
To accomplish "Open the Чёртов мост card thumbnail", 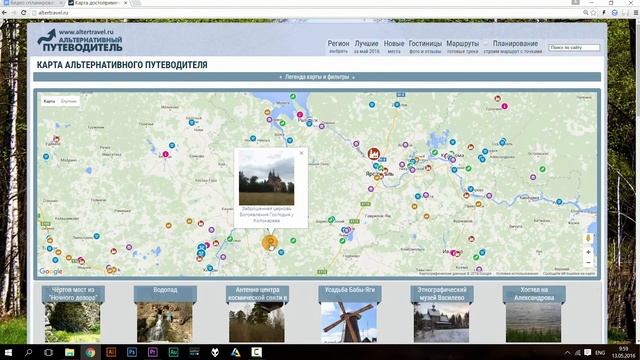I will pyautogui.click(x=72, y=322).
